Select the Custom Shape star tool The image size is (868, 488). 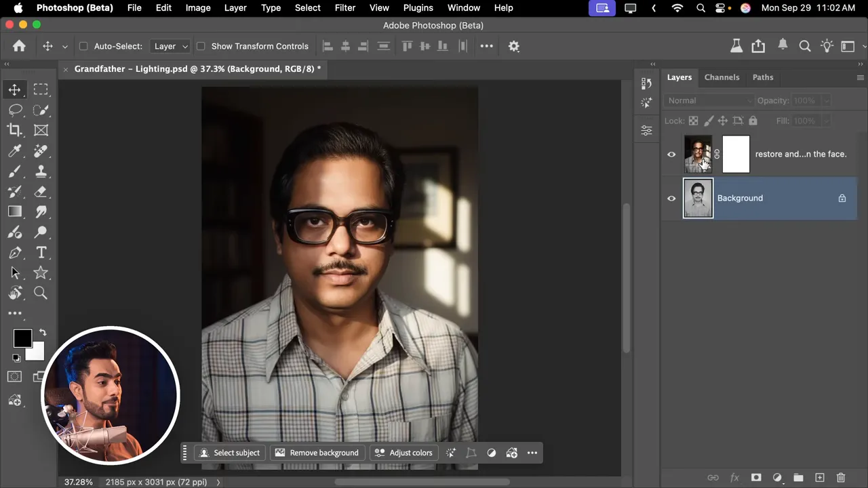point(41,272)
